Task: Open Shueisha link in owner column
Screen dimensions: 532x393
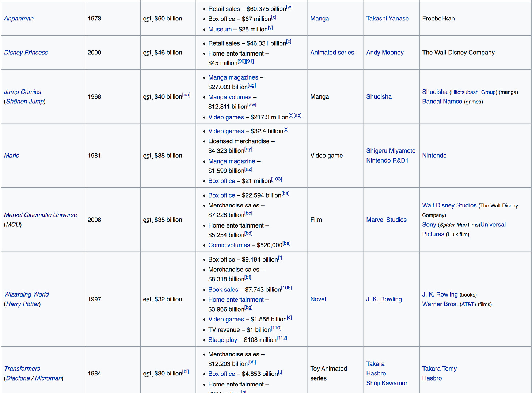Action: tap(435, 92)
